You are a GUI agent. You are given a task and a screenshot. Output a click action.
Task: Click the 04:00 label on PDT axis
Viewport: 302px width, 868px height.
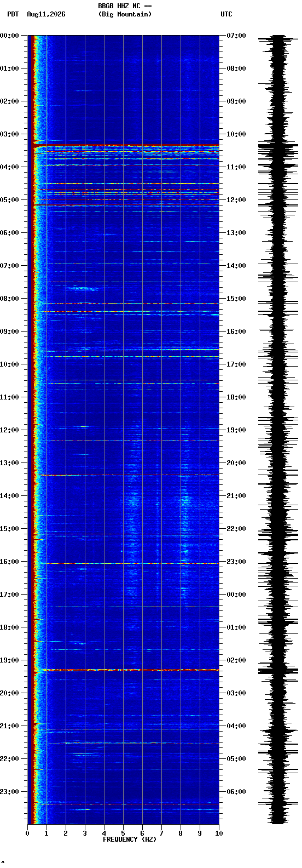click(9, 167)
